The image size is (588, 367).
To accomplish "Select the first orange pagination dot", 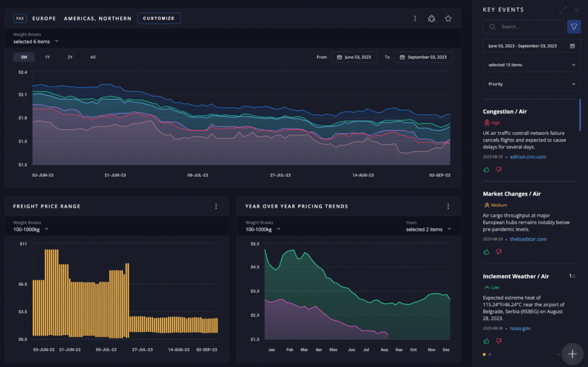I will coord(484,355).
